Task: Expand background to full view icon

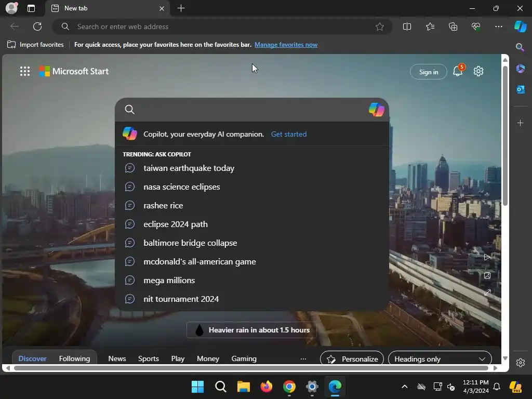Action: 487,292
